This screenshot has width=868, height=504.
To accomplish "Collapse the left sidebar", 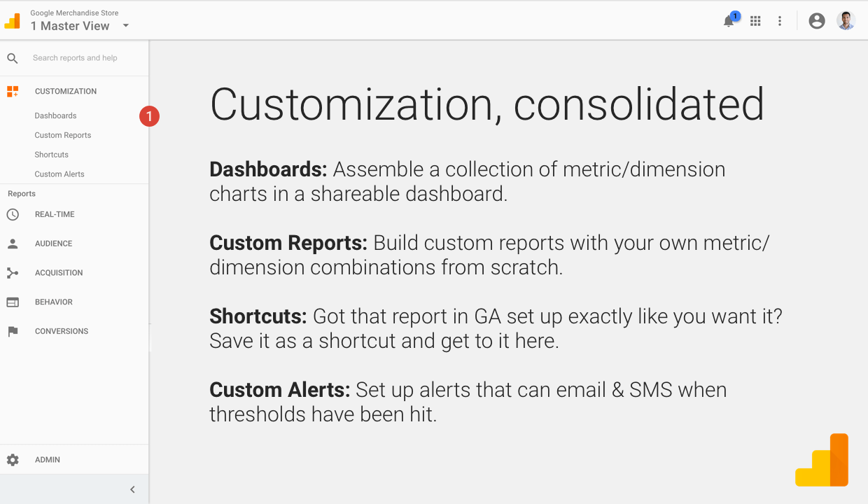I will [132, 489].
